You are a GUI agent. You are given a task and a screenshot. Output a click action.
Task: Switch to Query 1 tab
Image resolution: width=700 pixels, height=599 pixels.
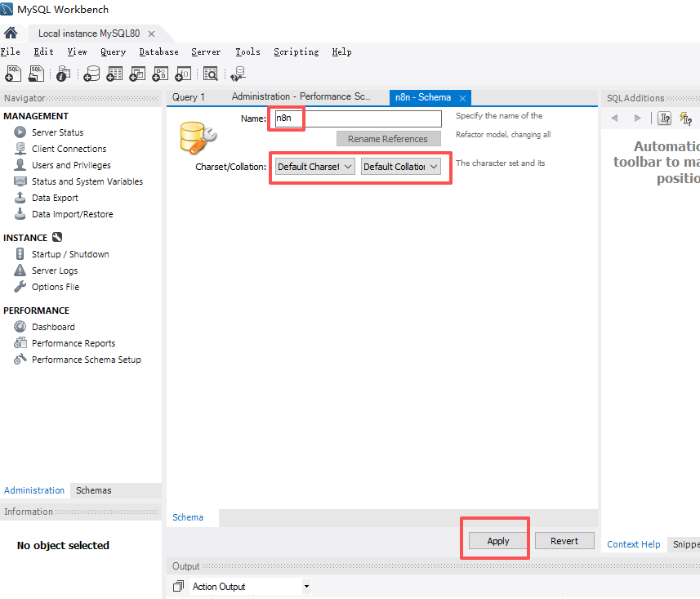tap(189, 97)
